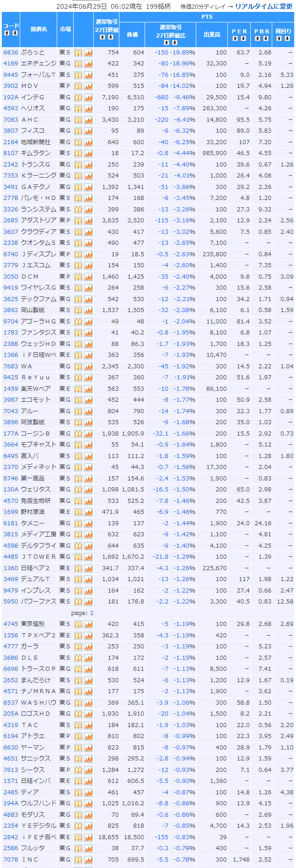Open stock code 3902 link for ＭＤＶ
This screenshot has width=296, height=868.
point(11,86)
